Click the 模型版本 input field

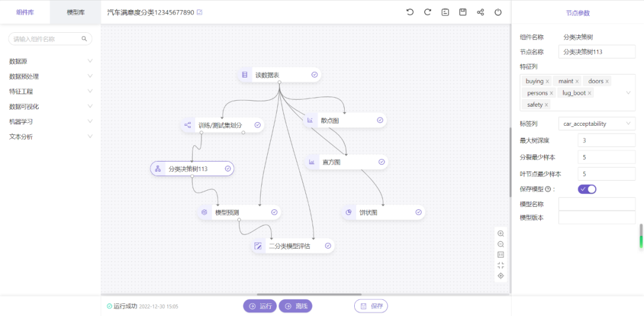click(x=597, y=218)
